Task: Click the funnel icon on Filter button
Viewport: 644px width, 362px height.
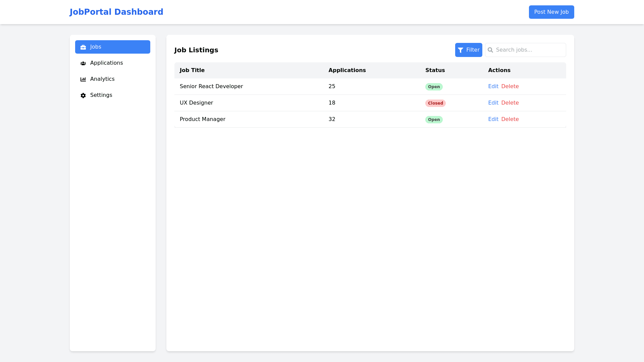Action: pyautogui.click(x=461, y=50)
